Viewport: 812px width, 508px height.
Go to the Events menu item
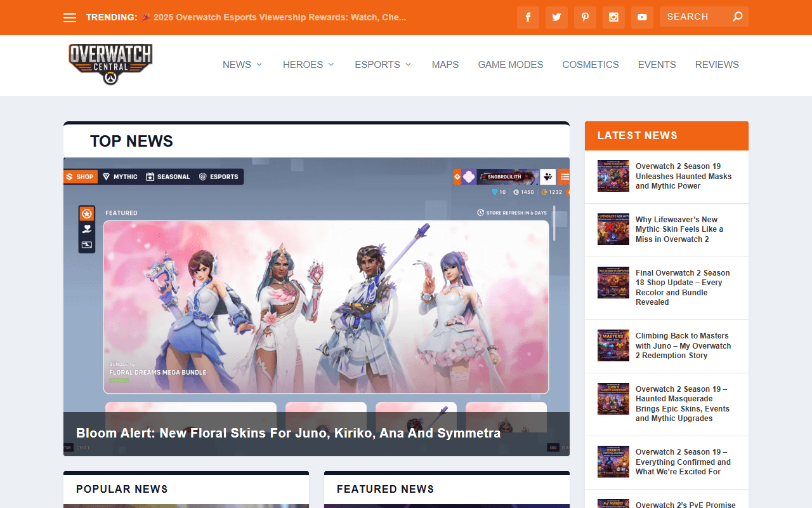coord(657,65)
